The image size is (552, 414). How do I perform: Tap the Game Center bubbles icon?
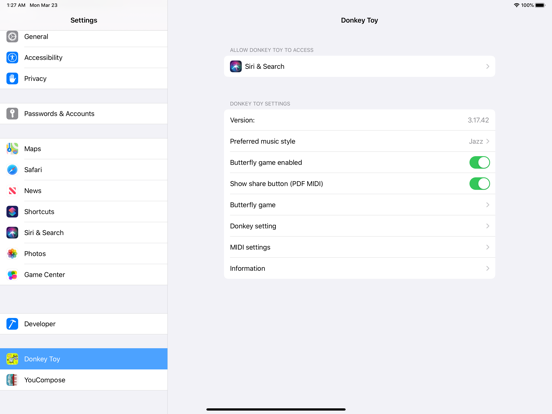click(12, 275)
